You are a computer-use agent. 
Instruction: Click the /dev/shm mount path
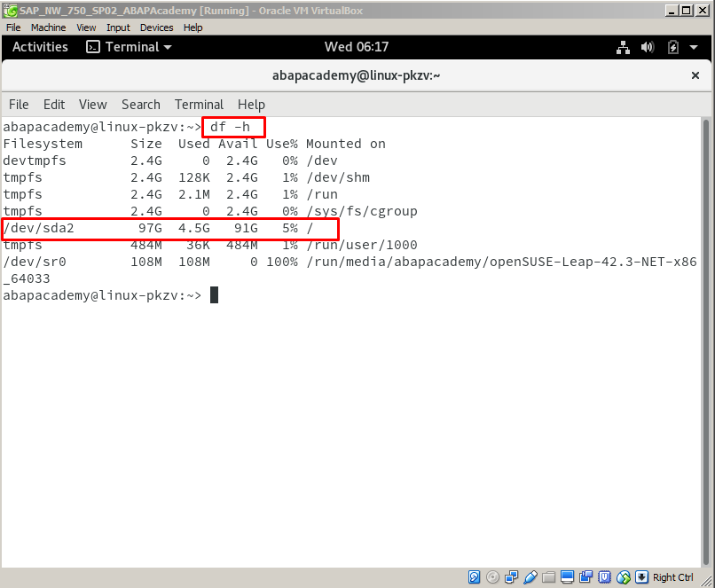338,177
